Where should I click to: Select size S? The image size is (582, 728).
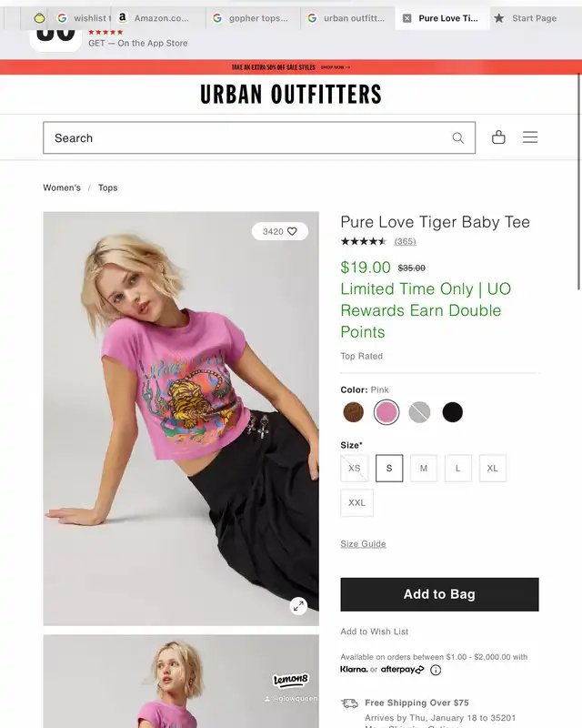coord(389,468)
